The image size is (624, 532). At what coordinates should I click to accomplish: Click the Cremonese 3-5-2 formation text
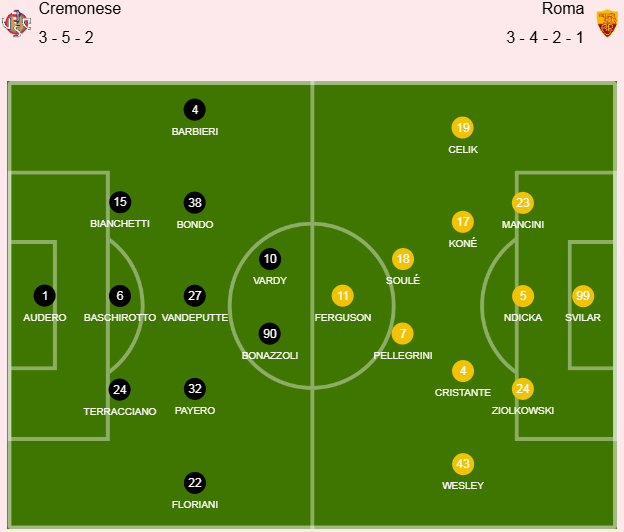tap(67, 39)
